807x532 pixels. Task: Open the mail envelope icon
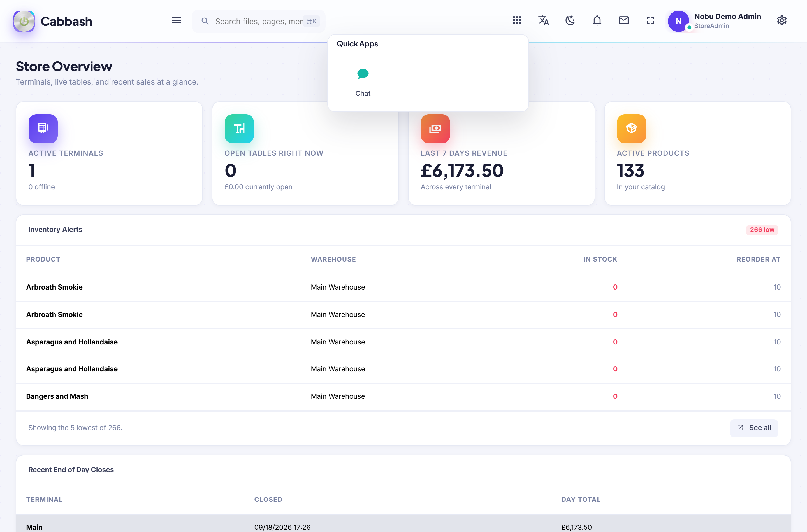click(x=623, y=20)
